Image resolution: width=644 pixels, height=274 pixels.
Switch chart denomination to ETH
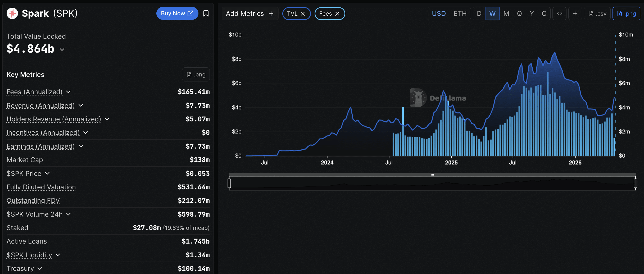click(460, 14)
